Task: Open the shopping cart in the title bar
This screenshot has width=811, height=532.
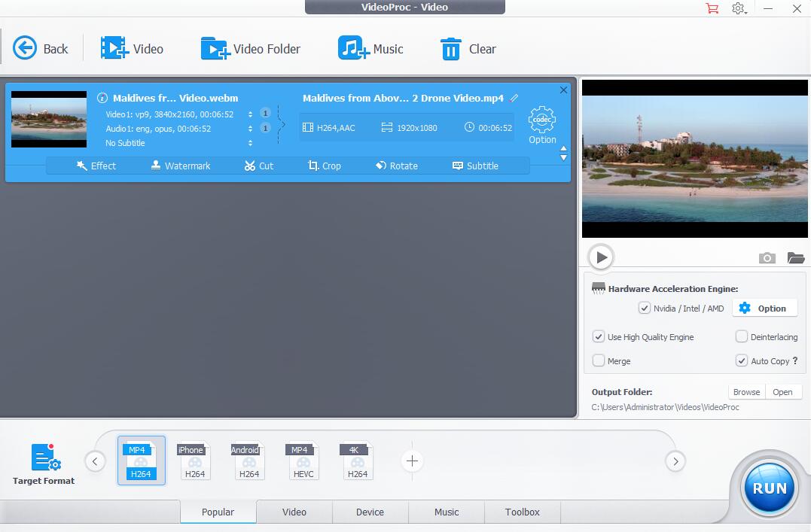Action: [711, 8]
